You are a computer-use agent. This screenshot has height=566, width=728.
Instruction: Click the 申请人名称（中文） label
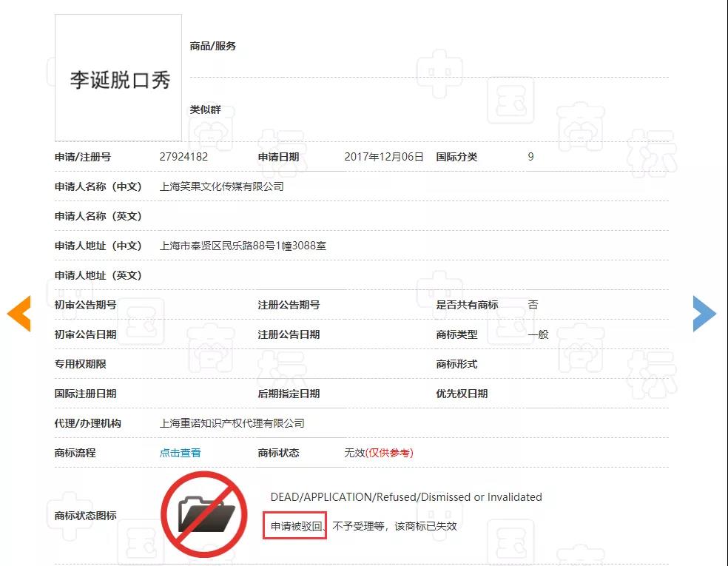pos(98,186)
